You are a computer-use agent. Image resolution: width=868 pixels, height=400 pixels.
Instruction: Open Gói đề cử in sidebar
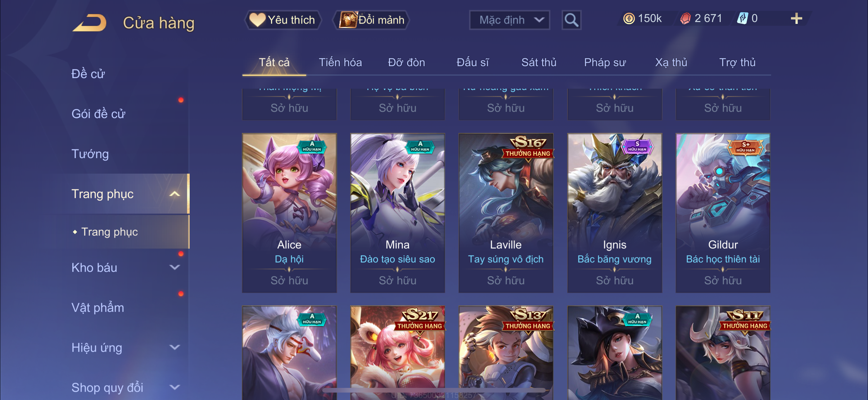(98, 114)
